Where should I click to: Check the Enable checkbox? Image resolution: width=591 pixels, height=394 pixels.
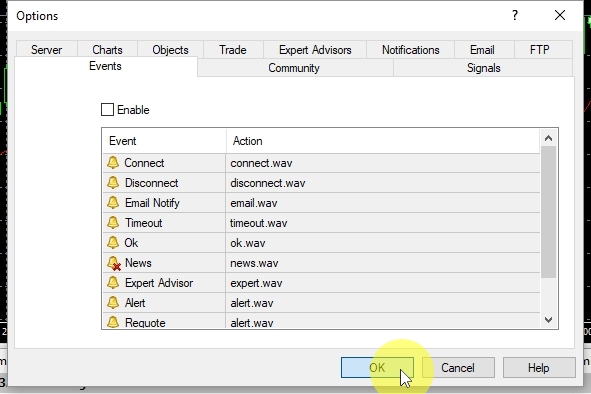pyautogui.click(x=107, y=110)
